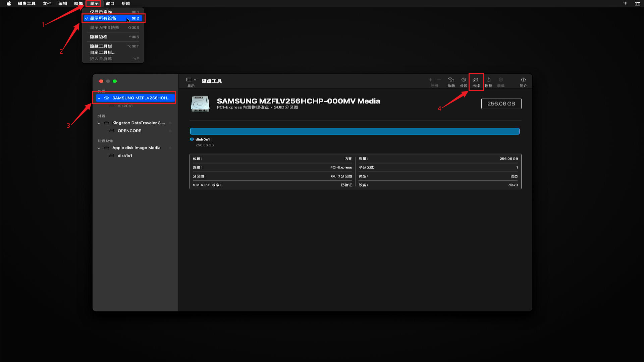Collapse the Apple disk image Media tree
This screenshot has width=644, height=362.
tap(99, 148)
